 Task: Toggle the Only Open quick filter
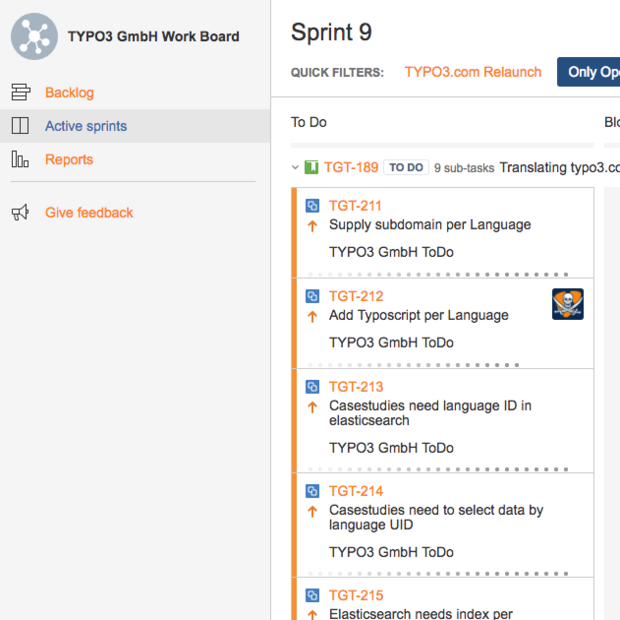pyautogui.click(x=592, y=72)
